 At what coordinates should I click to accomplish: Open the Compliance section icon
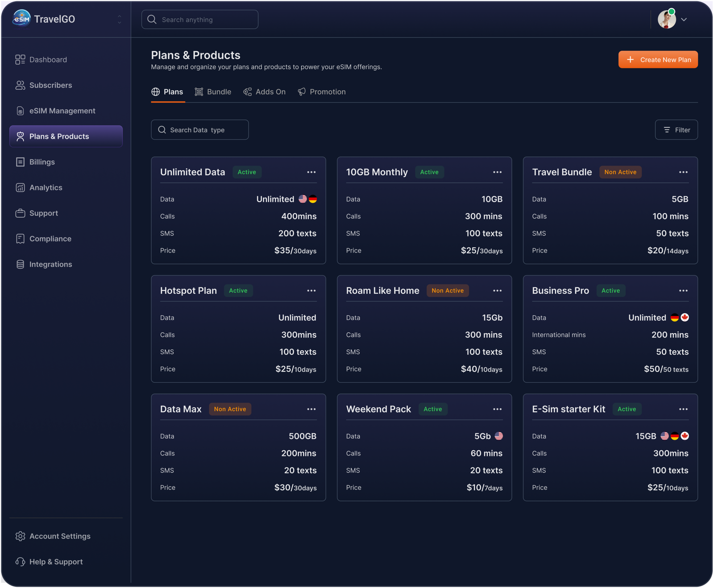pyautogui.click(x=20, y=239)
